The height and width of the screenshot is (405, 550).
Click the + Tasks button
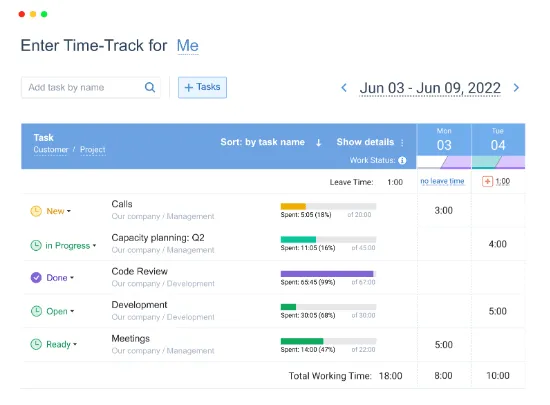[202, 87]
